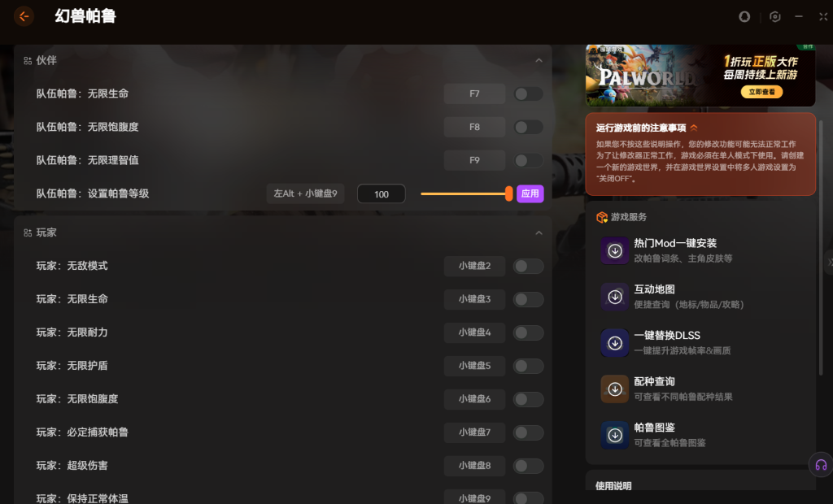Toggle 玩家：无敌模式 switch on

[528, 266]
